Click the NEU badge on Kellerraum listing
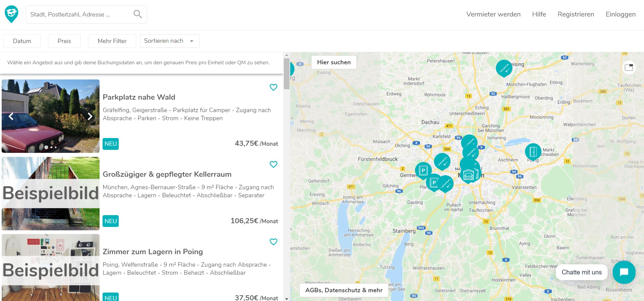The height and width of the screenshot is (301, 644). coord(111,221)
